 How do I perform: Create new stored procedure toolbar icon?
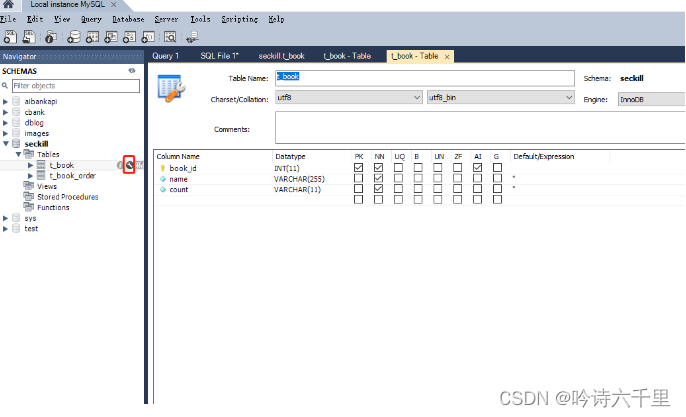click(x=130, y=37)
